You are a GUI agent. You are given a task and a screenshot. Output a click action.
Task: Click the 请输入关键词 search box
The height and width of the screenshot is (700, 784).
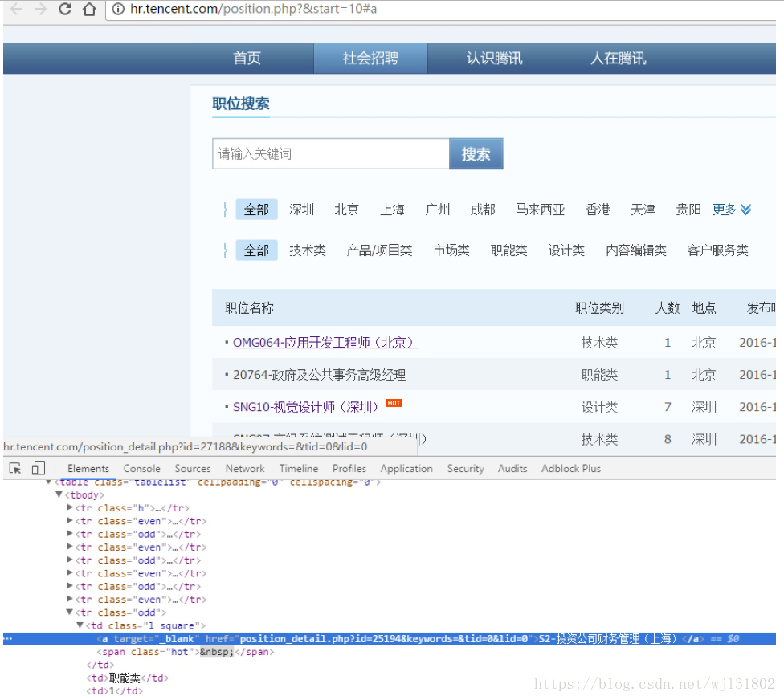(x=330, y=154)
